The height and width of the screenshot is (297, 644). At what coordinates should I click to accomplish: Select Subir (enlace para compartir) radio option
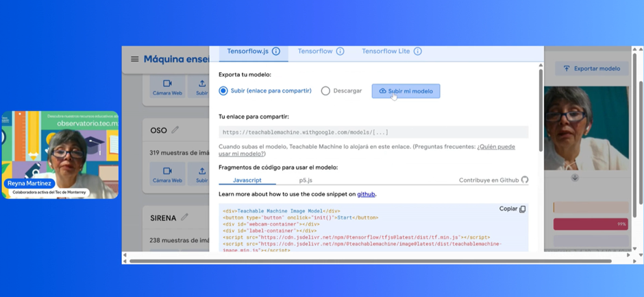(223, 91)
